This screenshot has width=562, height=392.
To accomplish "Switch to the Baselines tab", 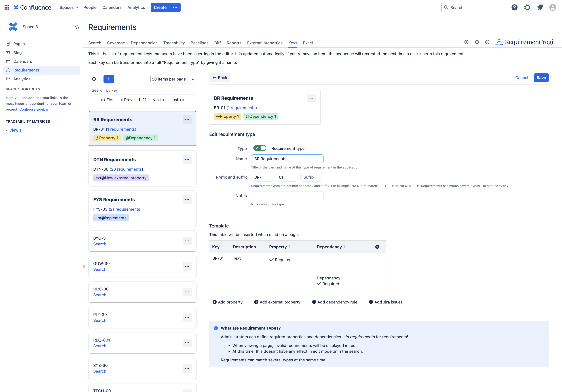I will tap(199, 43).
